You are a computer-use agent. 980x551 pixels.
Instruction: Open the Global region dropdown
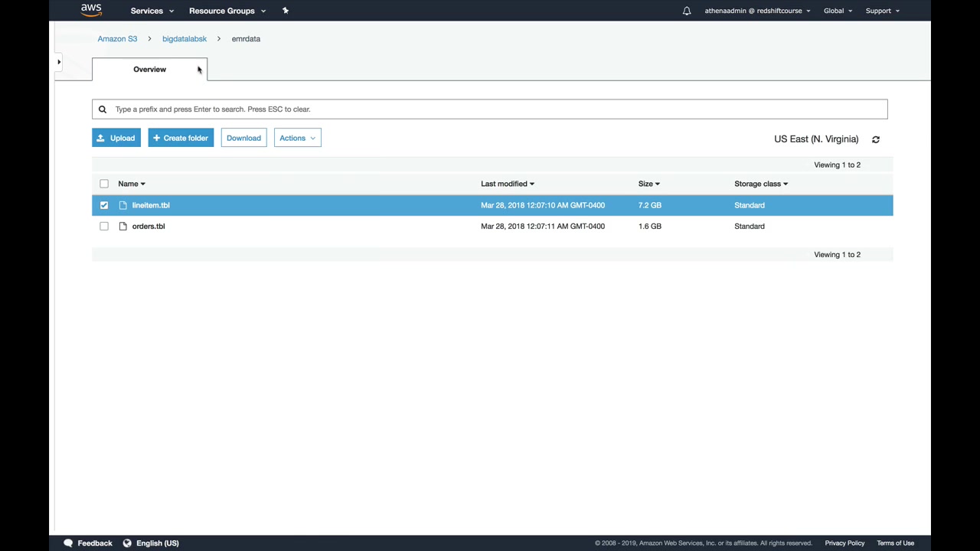pyautogui.click(x=838, y=11)
